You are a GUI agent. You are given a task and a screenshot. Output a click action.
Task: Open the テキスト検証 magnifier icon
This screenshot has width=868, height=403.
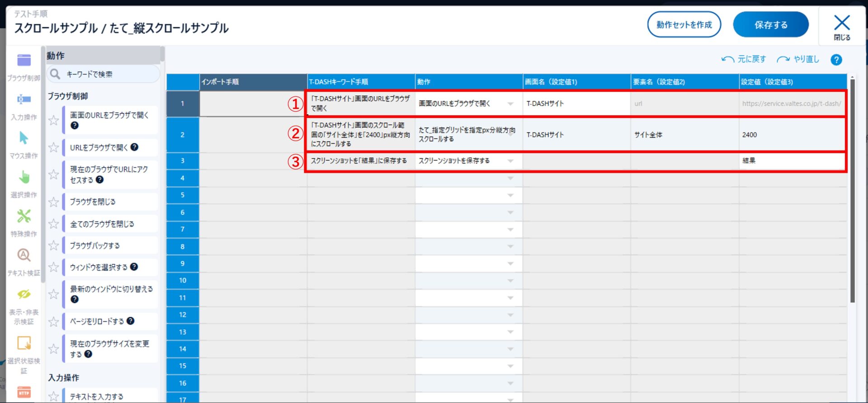click(x=24, y=255)
